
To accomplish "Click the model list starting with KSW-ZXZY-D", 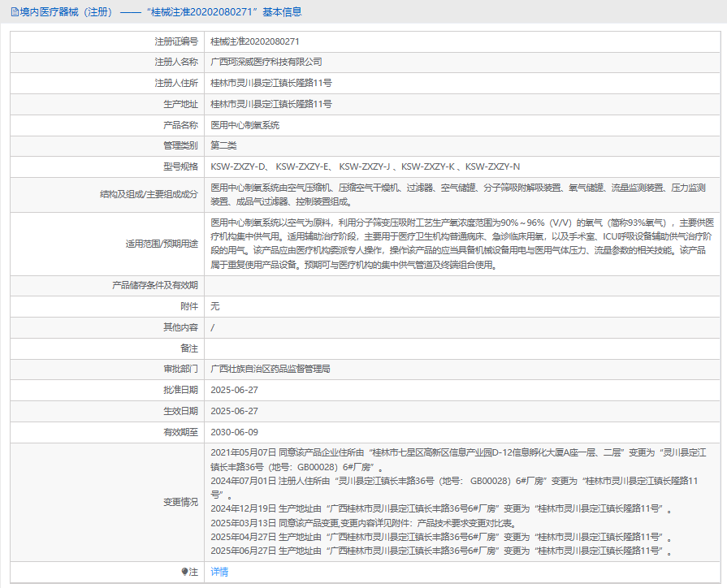I will (x=365, y=166).
